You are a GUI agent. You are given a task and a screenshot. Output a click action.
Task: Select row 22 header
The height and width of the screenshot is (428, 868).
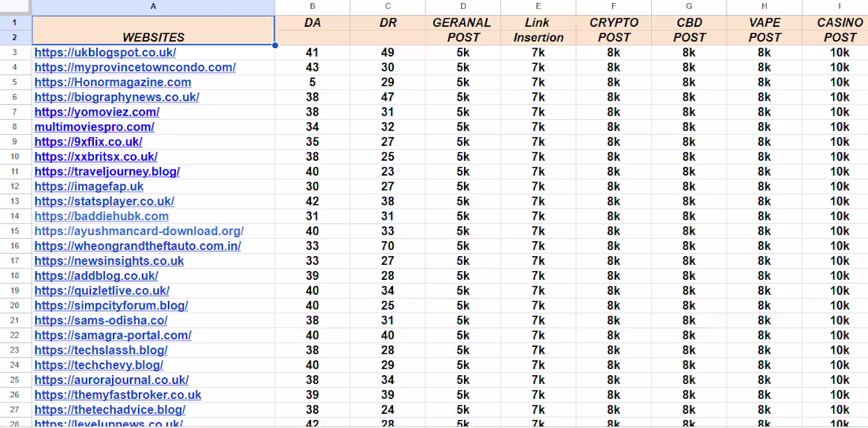(x=16, y=336)
